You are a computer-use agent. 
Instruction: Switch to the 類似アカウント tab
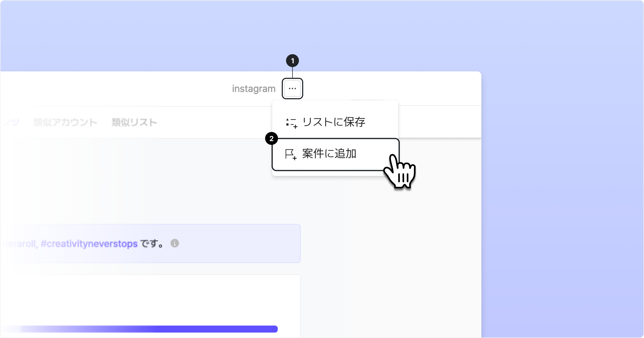pyautogui.click(x=65, y=122)
